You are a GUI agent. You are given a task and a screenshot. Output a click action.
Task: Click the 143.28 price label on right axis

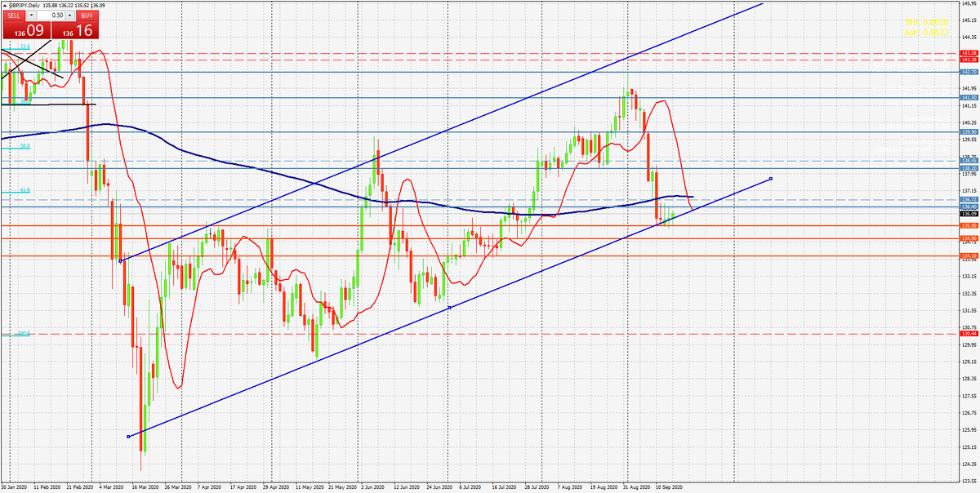click(969, 60)
